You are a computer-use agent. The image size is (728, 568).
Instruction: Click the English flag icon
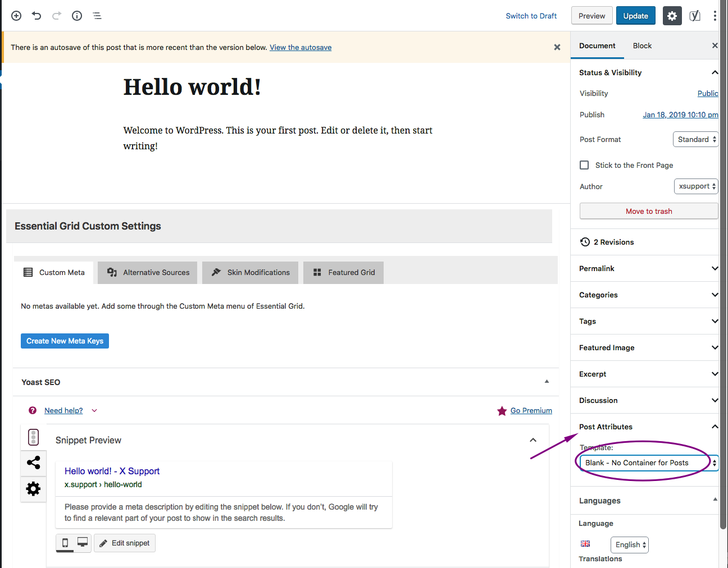click(x=585, y=544)
